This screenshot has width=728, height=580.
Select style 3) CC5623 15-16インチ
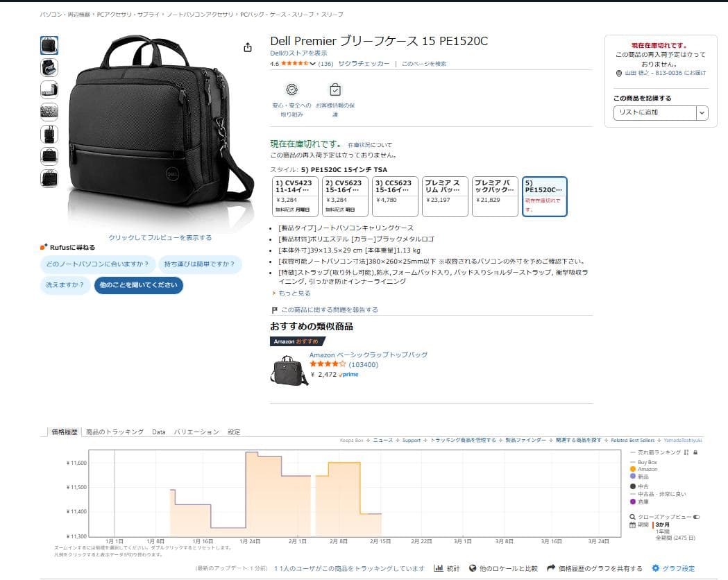(395, 197)
